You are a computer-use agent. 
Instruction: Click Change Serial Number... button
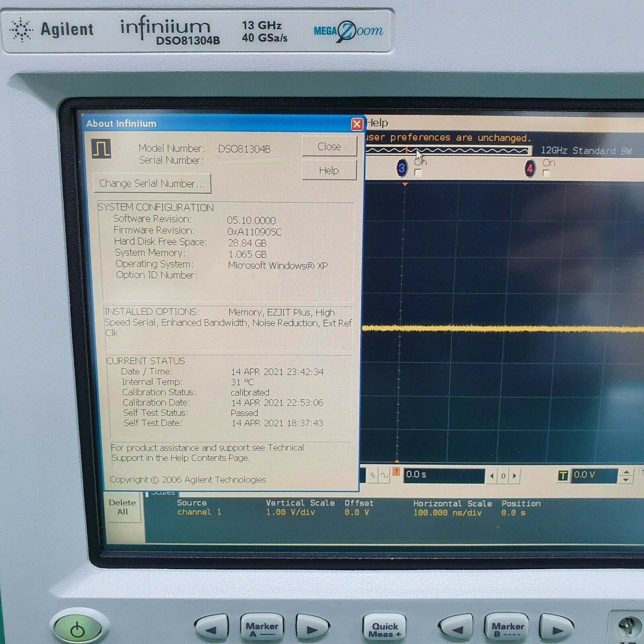152,184
